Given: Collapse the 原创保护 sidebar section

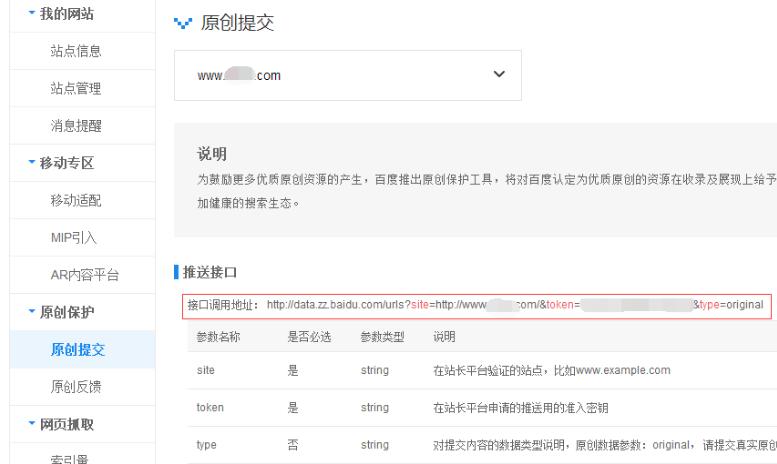Looking at the screenshot, I should (x=61, y=312).
